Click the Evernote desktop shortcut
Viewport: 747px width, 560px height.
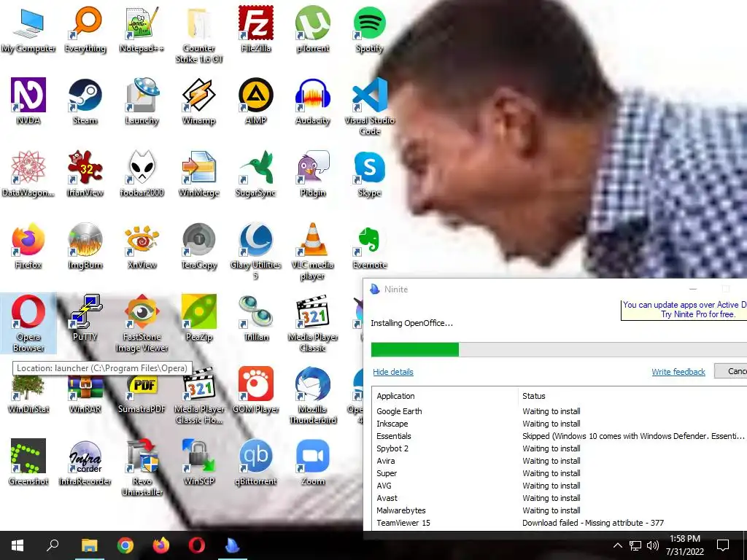[369, 246]
